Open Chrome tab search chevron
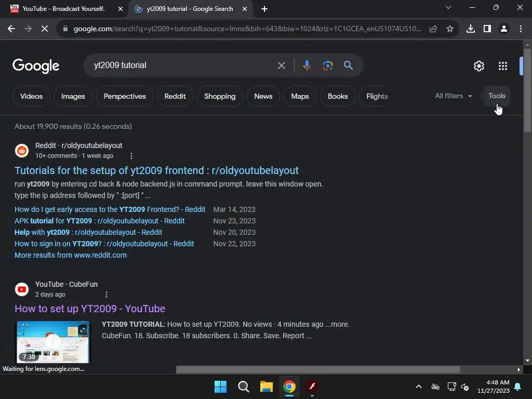Viewport: 532px width, 399px height. point(448,7)
